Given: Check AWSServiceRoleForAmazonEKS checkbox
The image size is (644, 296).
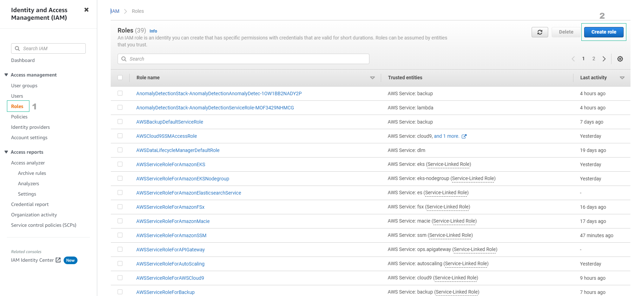Looking at the screenshot, I should [120, 164].
